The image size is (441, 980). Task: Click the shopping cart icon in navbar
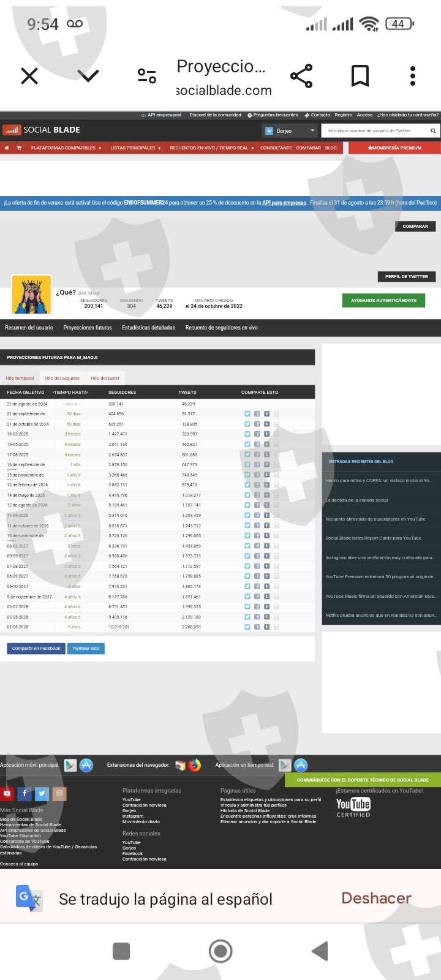19,148
